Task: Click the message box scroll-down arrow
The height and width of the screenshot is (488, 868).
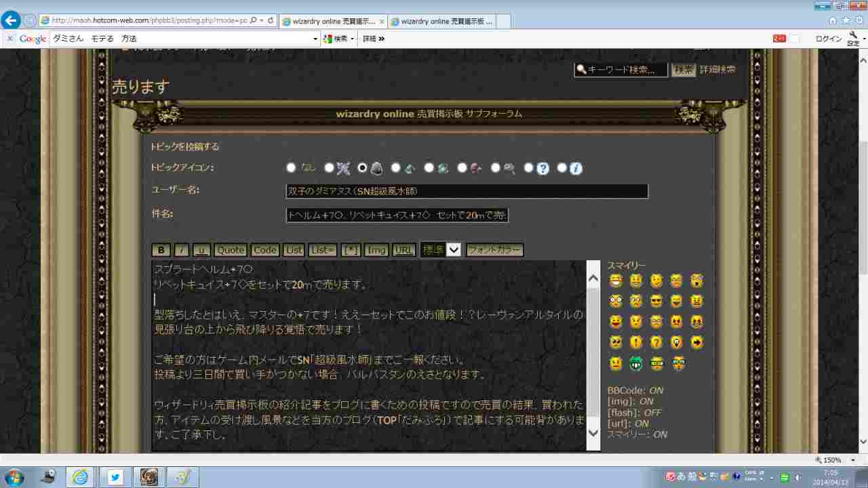Action: click(x=593, y=432)
